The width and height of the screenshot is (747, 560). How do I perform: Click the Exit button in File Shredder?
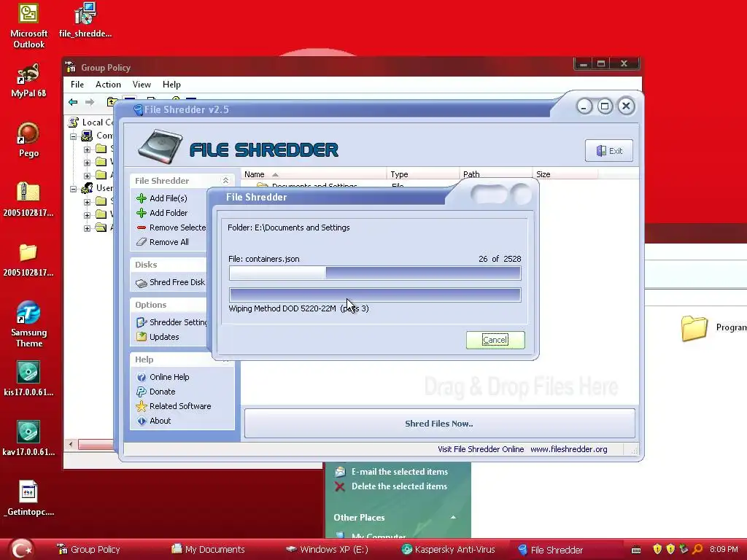click(609, 151)
